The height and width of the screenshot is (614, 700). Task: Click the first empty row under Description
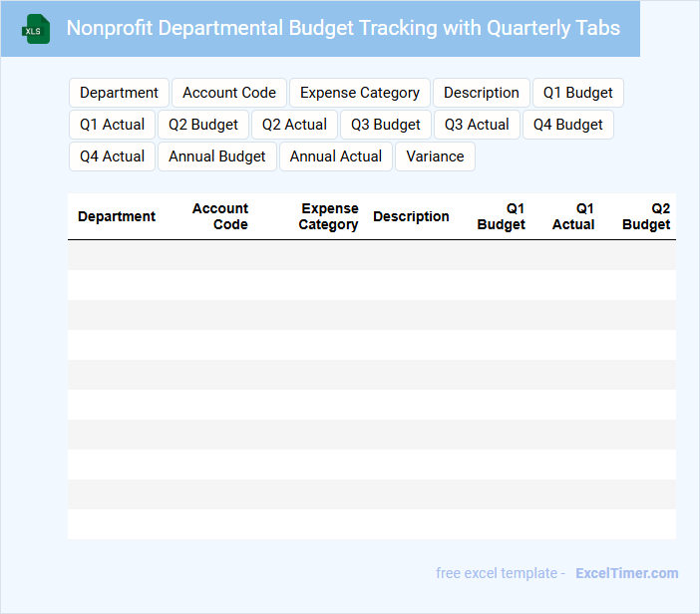(x=411, y=255)
